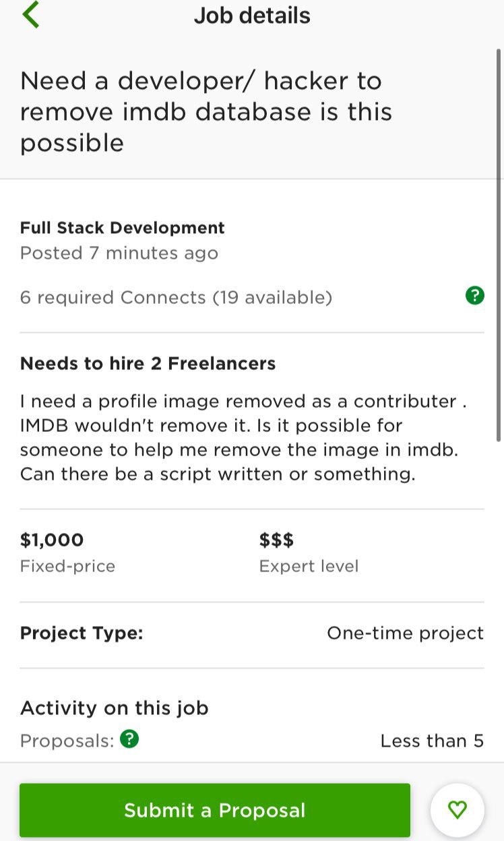Tap the Activity on this job heading
This screenshot has height=841, width=504.
[x=115, y=708]
